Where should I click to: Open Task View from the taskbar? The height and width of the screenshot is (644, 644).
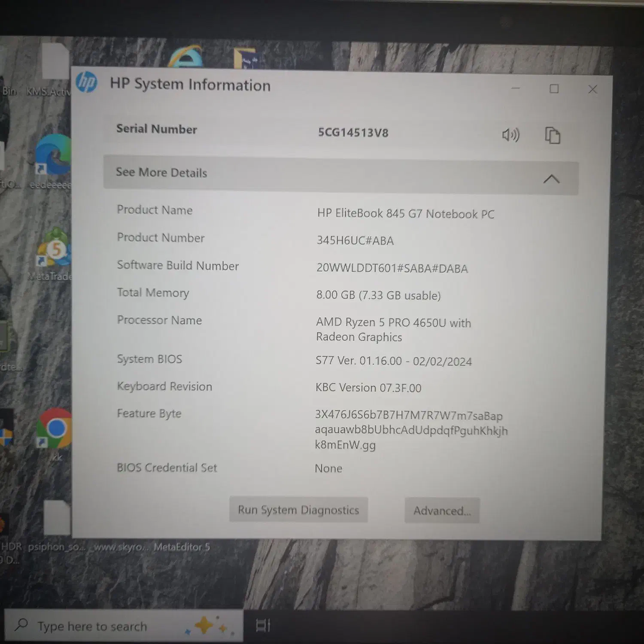[x=263, y=626]
